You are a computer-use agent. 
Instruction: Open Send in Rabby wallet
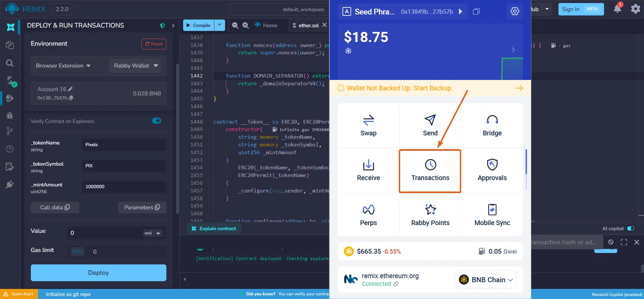(430, 125)
